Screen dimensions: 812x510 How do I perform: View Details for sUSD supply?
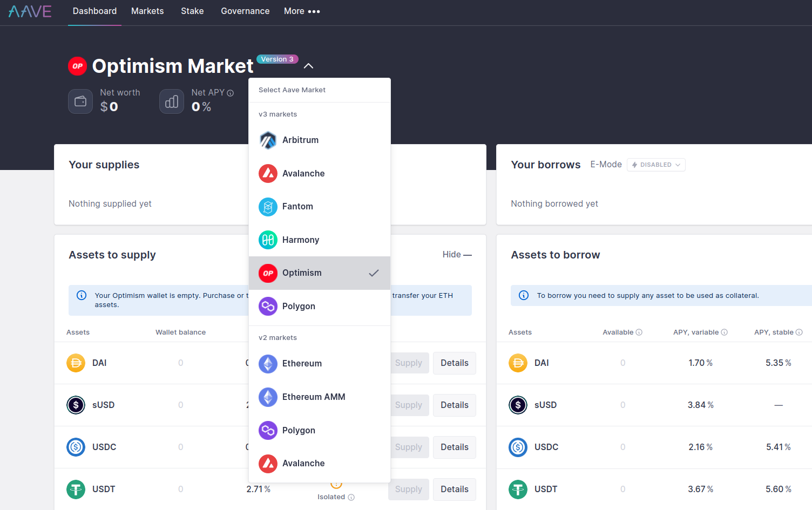point(455,405)
